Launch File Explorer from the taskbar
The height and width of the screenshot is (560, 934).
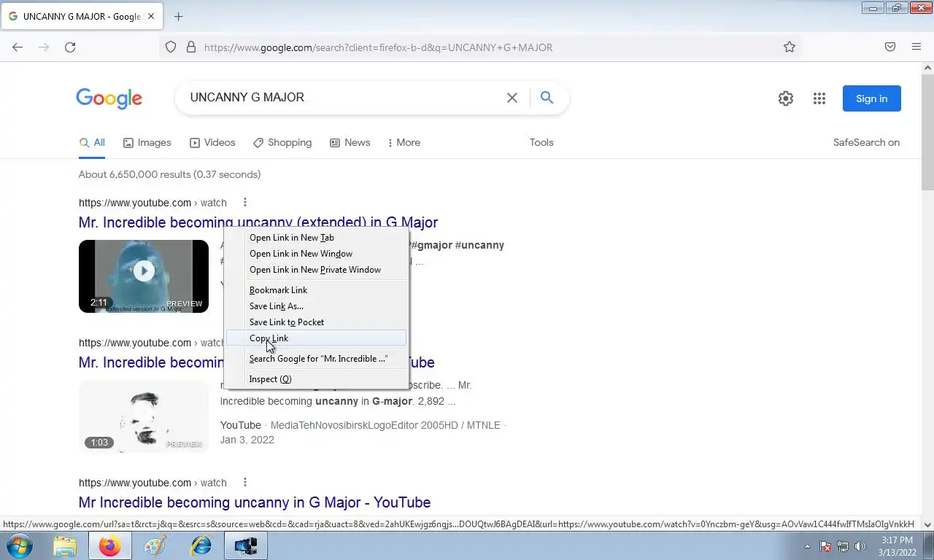(65, 545)
